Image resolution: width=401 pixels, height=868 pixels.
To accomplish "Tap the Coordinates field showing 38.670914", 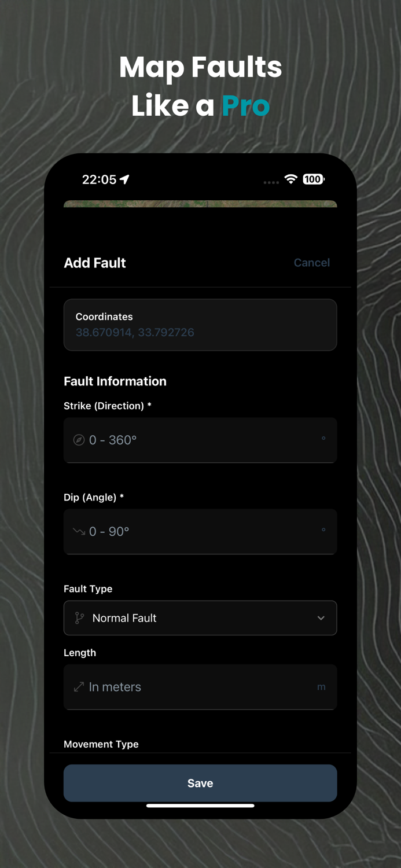I will tap(200, 325).
